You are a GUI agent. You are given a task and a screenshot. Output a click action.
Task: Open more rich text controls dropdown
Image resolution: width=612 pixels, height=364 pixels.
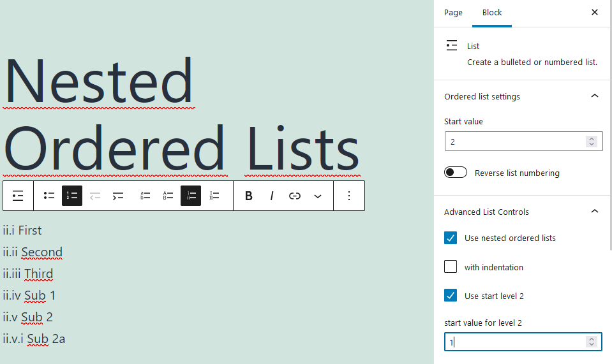pos(318,196)
